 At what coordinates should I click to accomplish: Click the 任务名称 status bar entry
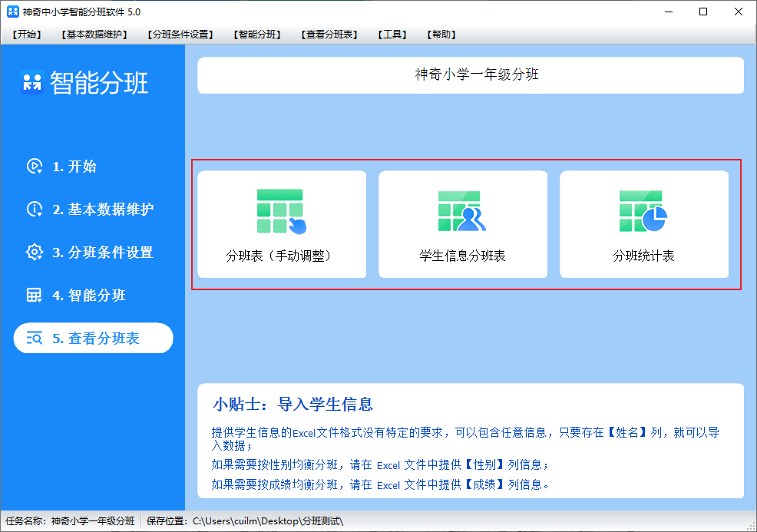70,521
